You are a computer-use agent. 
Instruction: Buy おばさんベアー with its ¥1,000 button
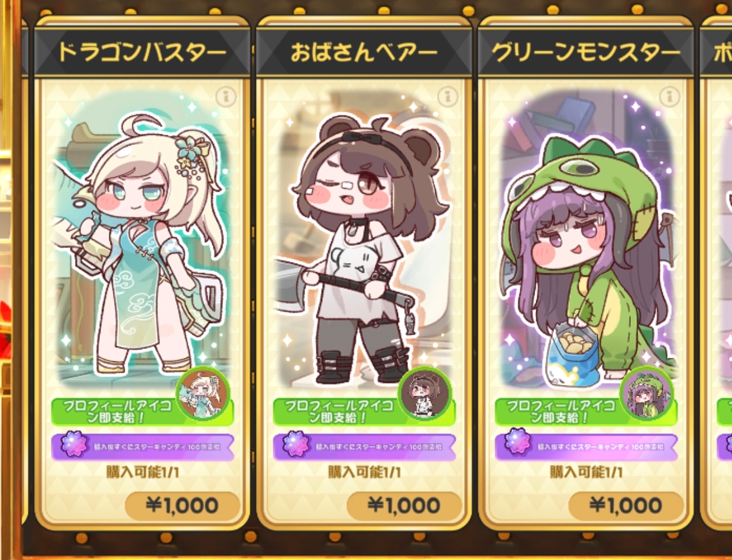(404, 506)
